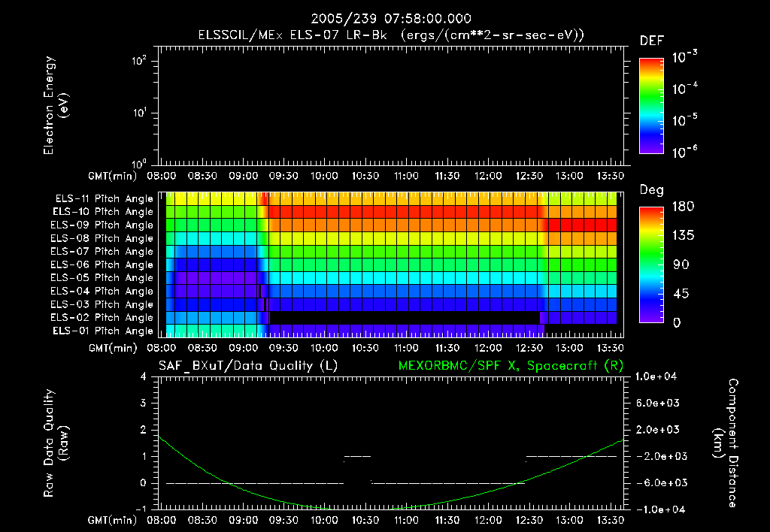Click data quality axis tick 4
Viewport: 770px width, 532px height.
144,376
